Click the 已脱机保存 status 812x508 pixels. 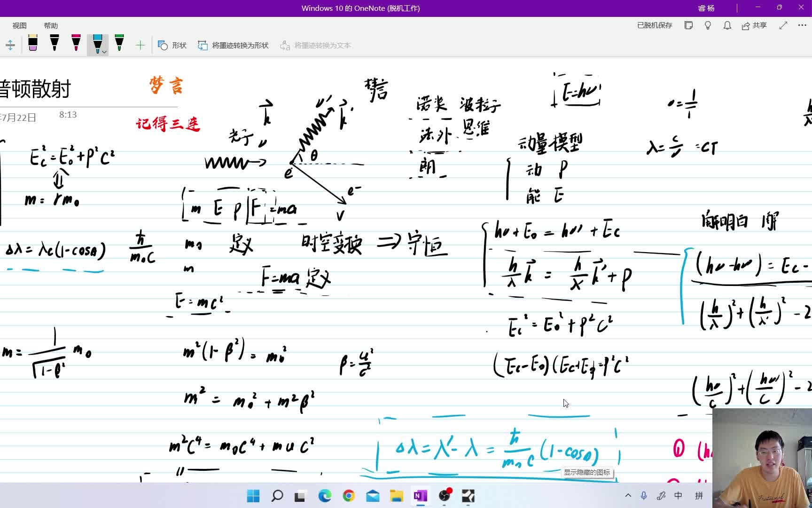pos(655,25)
